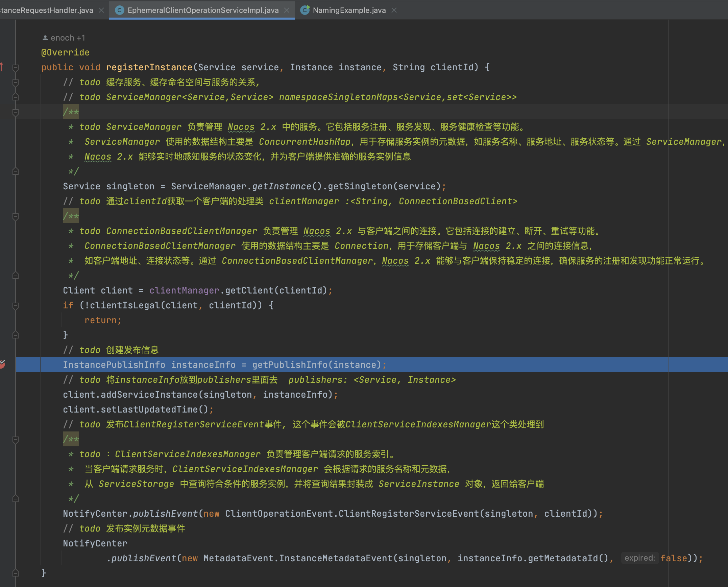Viewport: 728px width, 587px height.
Task: Close the RequestHandler.java tab
Action: 101,10
